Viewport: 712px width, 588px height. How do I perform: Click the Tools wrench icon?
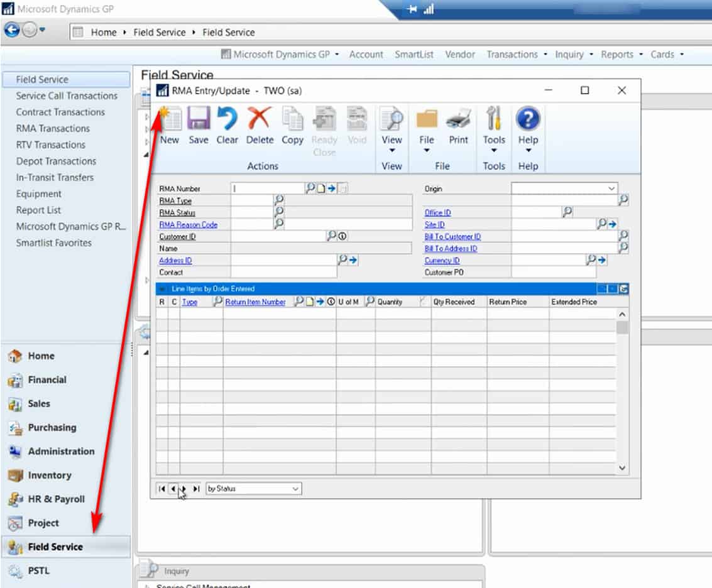click(493, 119)
